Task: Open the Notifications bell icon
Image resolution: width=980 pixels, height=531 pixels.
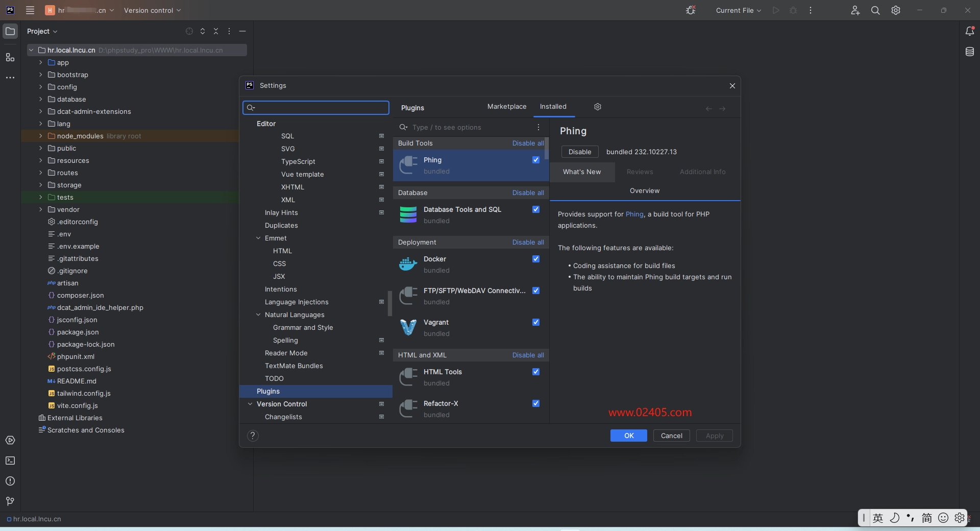Action: [970, 31]
